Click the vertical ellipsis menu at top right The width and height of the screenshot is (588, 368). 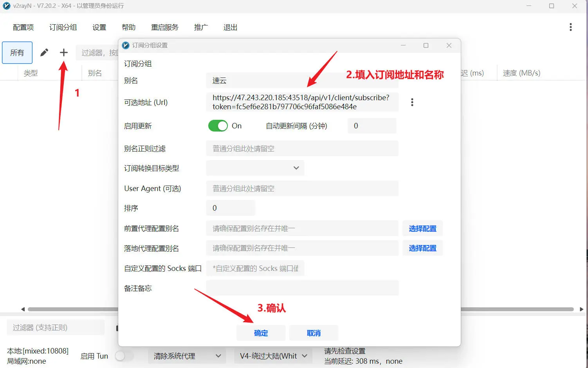click(571, 27)
